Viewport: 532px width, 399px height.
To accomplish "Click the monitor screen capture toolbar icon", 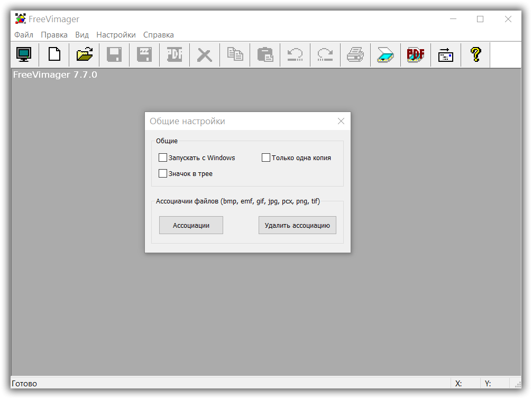I will coord(24,54).
